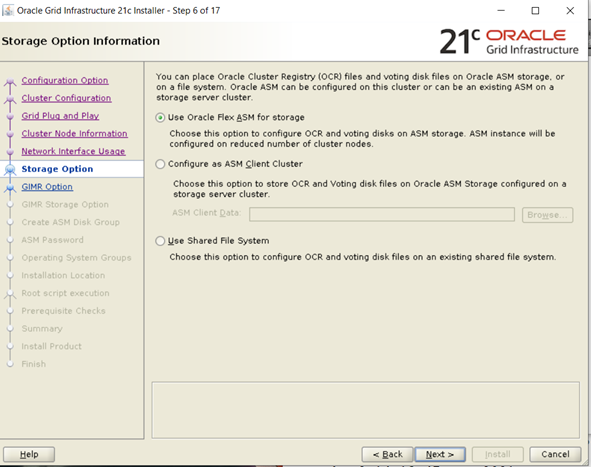
Task: Open the Configuration Option step link
Action: (x=65, y=80)
